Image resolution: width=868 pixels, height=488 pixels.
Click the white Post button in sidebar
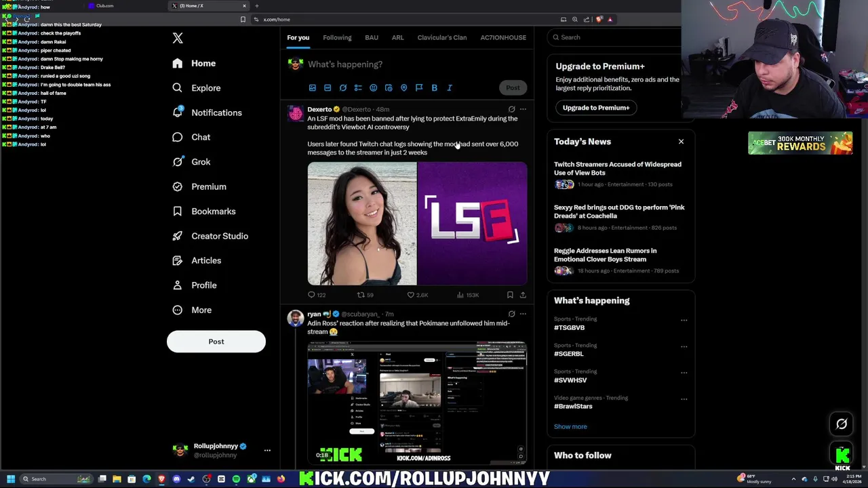coord(216,342)
